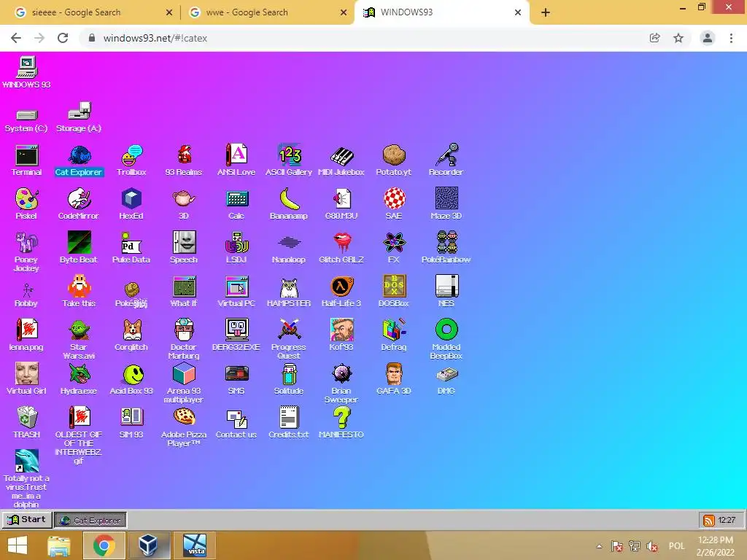The height and width of the screenshot is (560, 747).
Task: Open CodeMirror editor icon
Action: (x=79, y=204)
